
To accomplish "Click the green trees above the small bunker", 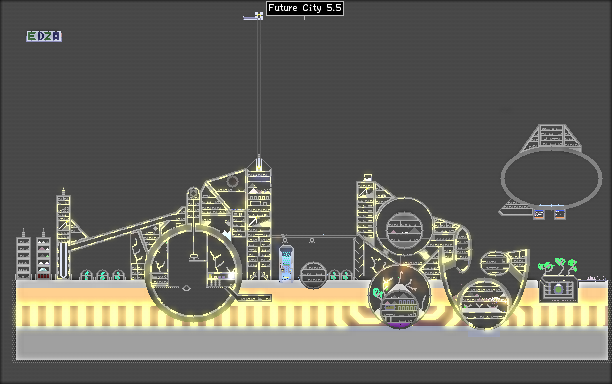I will 558,267.
